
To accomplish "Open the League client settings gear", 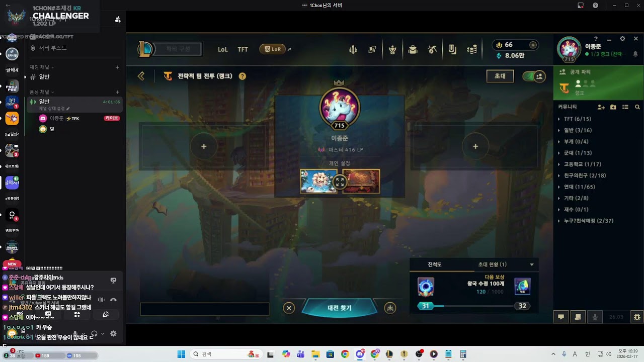I will pos(622,39).
